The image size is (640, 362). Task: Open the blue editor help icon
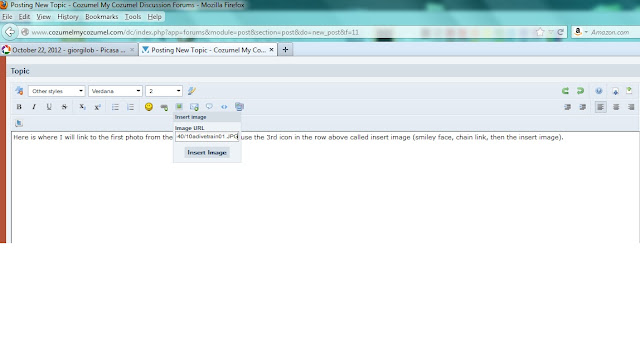[598, 91]
